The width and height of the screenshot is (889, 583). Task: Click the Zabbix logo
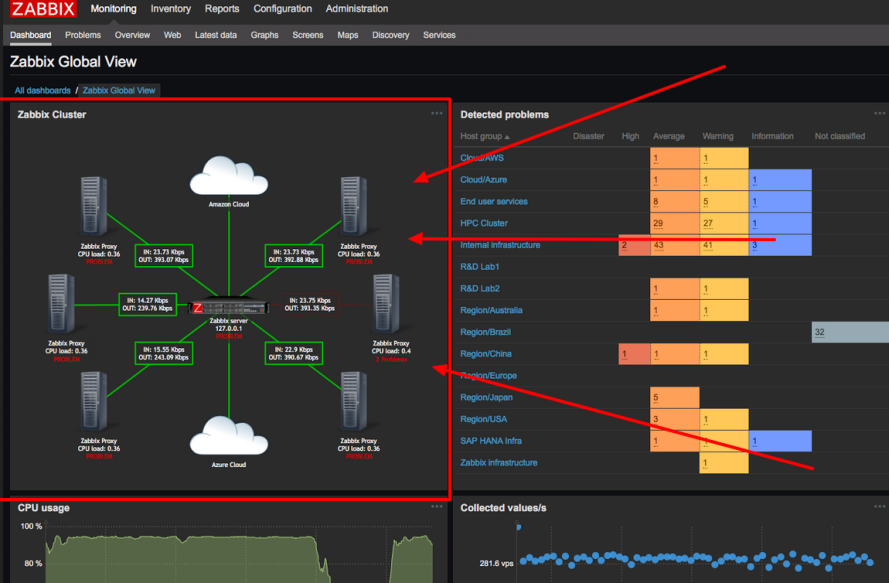click(x=43, y=10)
